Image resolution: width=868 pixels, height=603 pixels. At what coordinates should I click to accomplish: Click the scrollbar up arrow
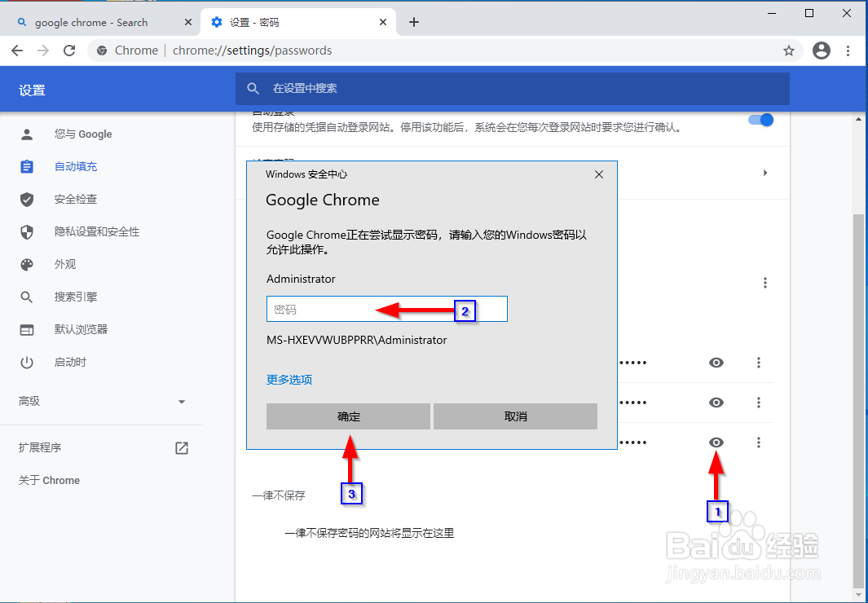coord(858,119)
